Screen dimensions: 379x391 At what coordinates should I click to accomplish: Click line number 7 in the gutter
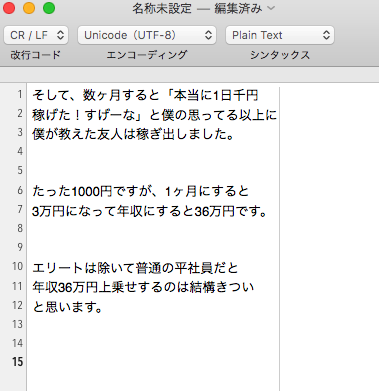point(20,209)
